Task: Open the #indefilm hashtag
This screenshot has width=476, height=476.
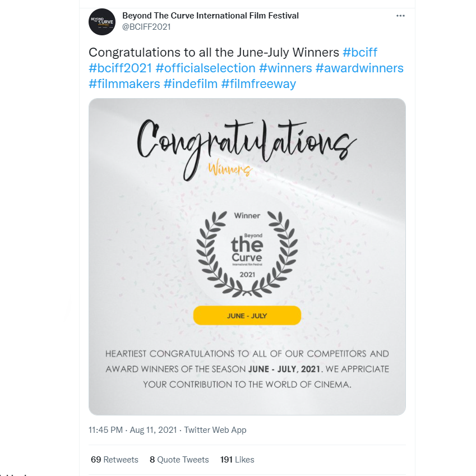Action: point(190,84)
